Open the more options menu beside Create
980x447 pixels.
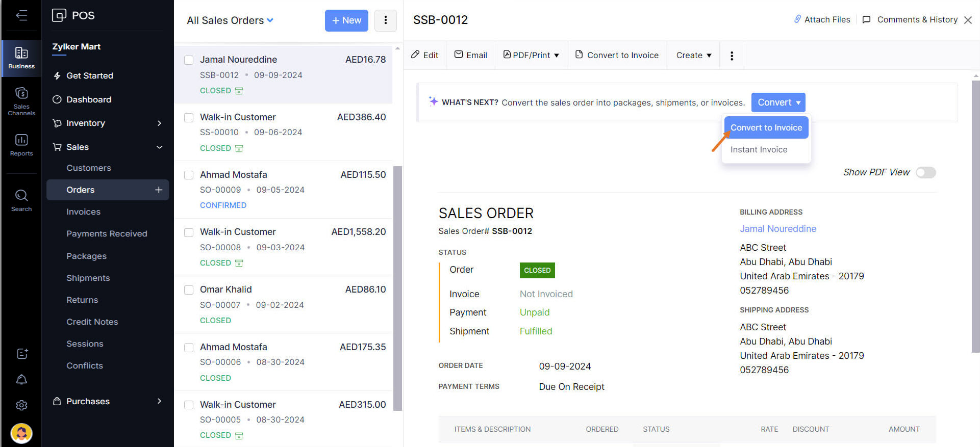(x=732, y=56)
